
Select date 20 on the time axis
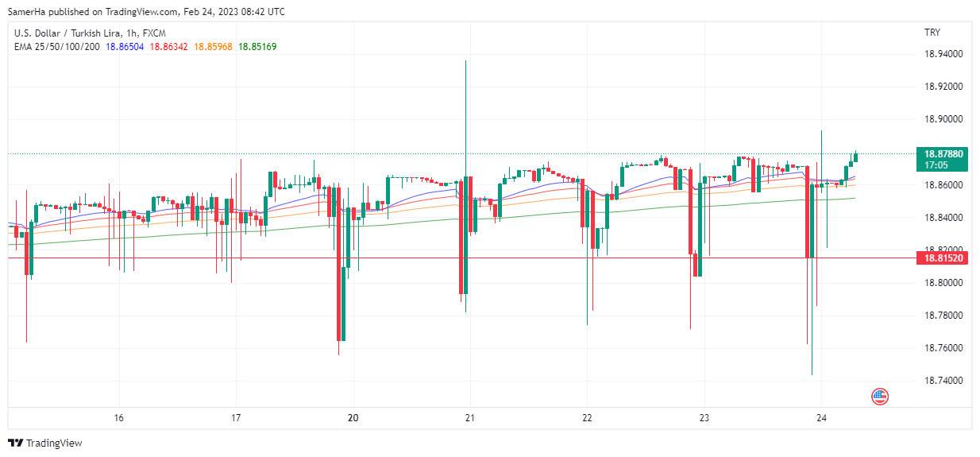coord(353,418)
